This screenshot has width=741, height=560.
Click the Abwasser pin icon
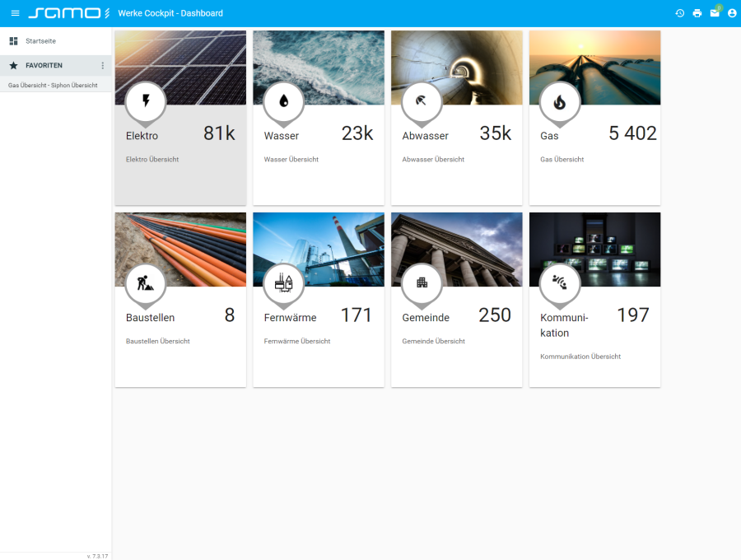(x=422, y=100)
